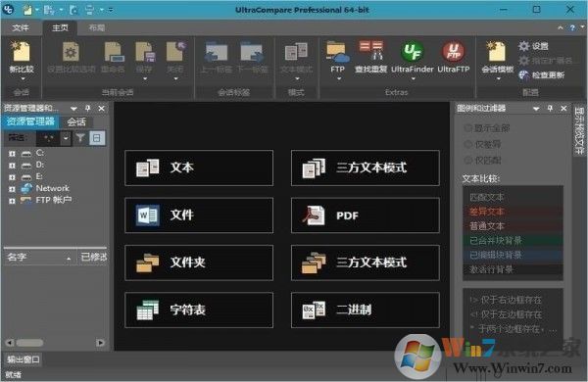Open the UltraFinder dropdown arrow
The image size is (588, 382).
(413, 78)
